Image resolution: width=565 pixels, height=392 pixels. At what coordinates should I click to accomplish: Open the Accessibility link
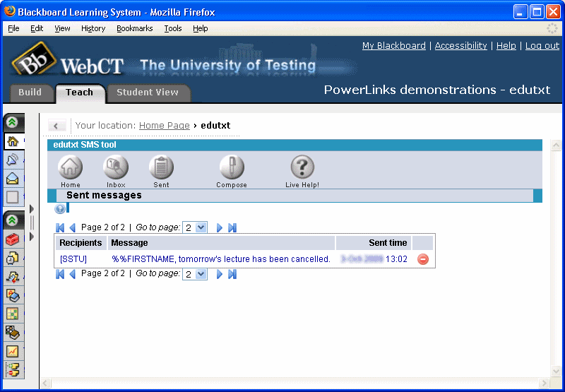pyautogui.click(x=461, y=46)
